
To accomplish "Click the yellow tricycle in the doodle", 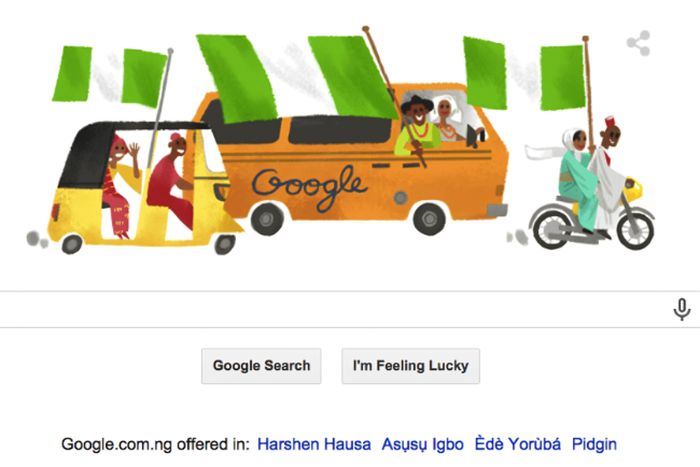I will (x=143, y=188).
